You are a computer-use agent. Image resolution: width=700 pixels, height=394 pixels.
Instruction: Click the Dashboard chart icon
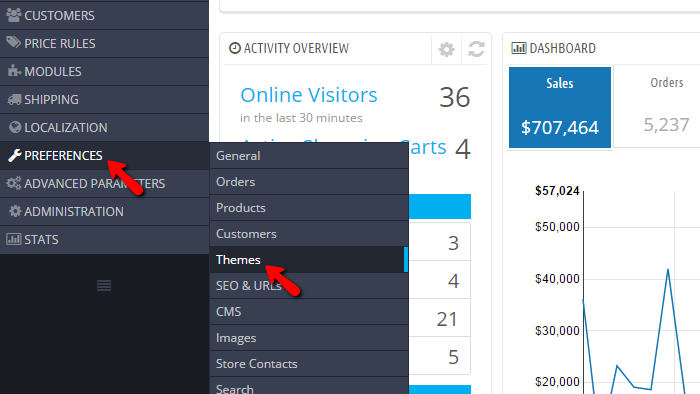[519, 48]
